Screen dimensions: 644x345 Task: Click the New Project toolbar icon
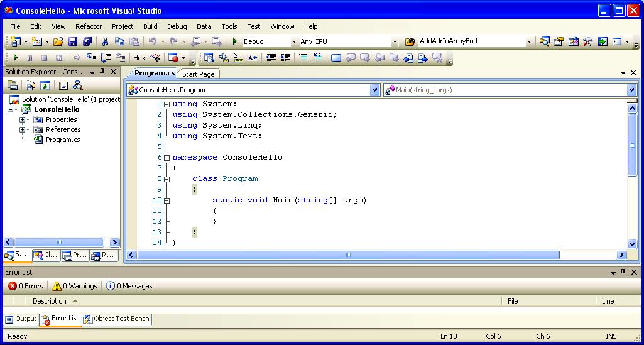point(16,41)
